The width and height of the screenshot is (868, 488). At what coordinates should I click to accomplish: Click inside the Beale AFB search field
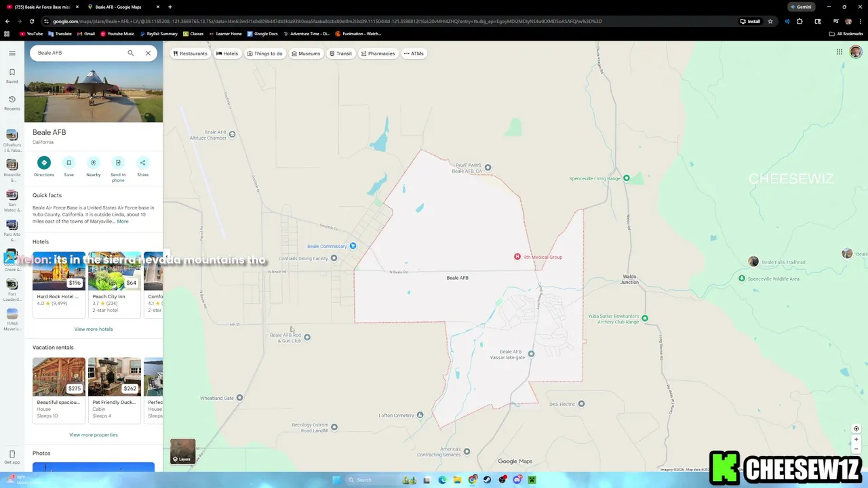78,53
